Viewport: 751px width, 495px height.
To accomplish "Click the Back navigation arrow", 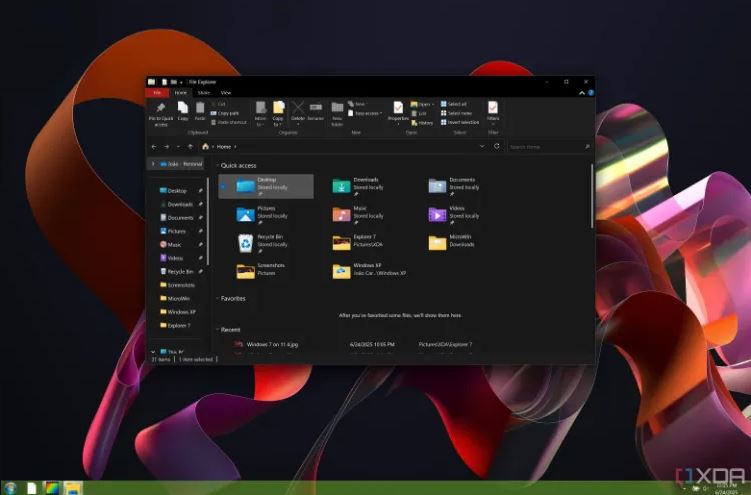I will pyautogui.click(x=154, y=146).
